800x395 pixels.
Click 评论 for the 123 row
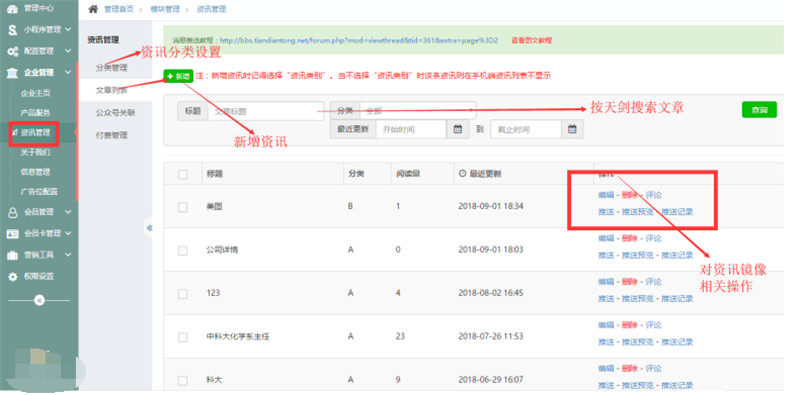[x=654, y=282]
